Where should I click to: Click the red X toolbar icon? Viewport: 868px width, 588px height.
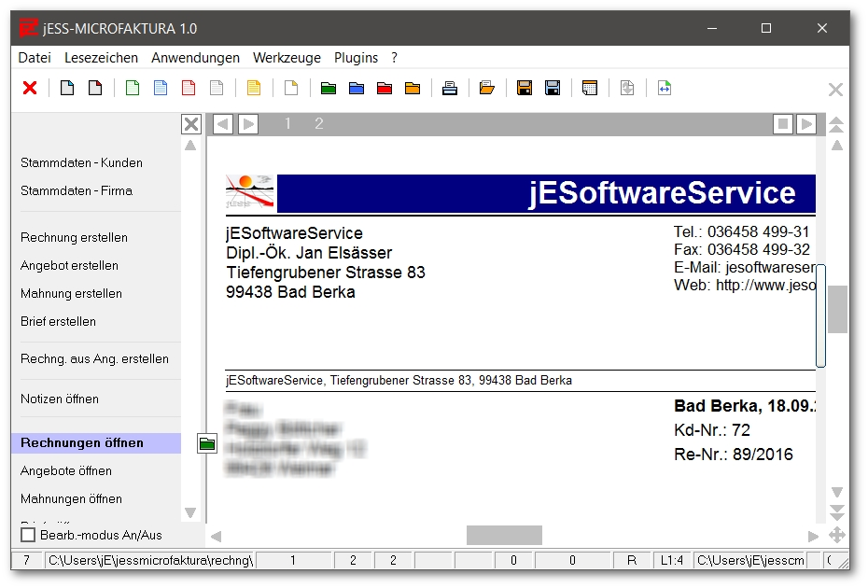point(30,88)
